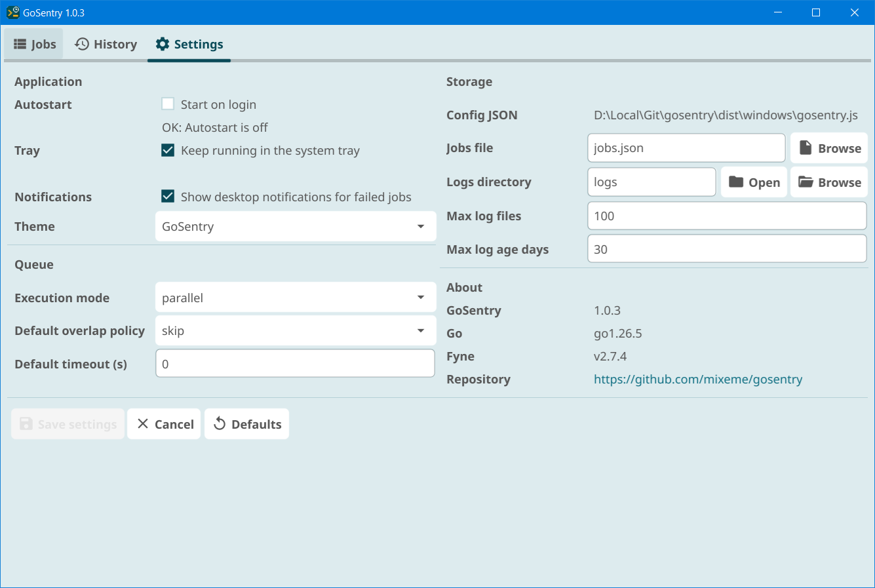Click the Save settings button
The image size is (875, 588).
(x=68, y=424)
